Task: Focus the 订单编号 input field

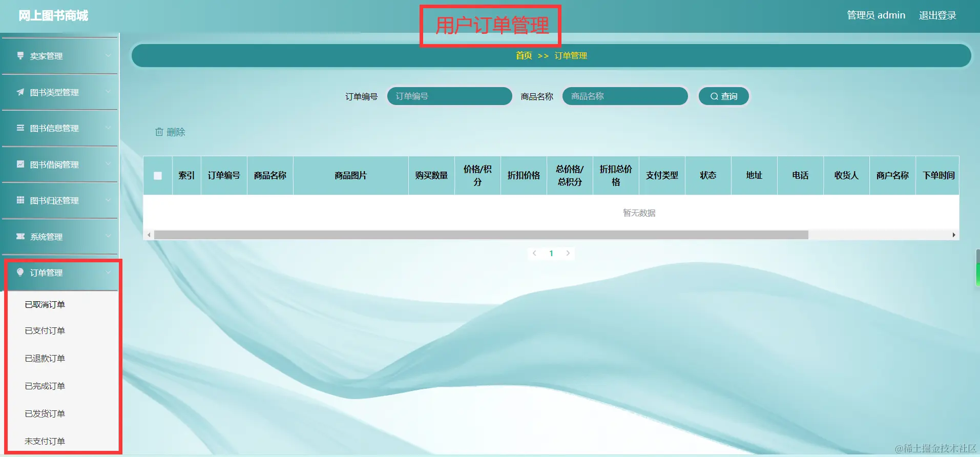Action: pyautogui.click(x=449, y=96)
